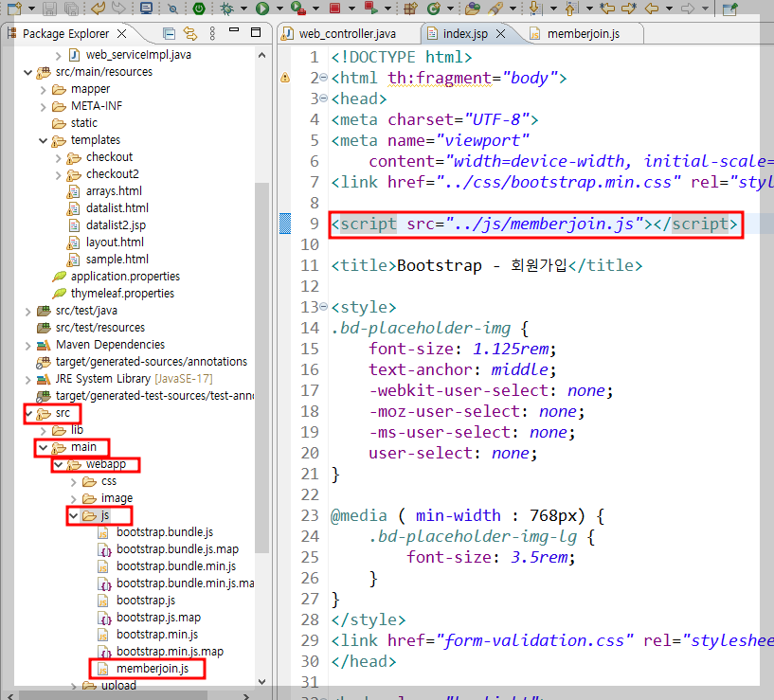
Task: Click the Debug bug icon
Action: 227,8
